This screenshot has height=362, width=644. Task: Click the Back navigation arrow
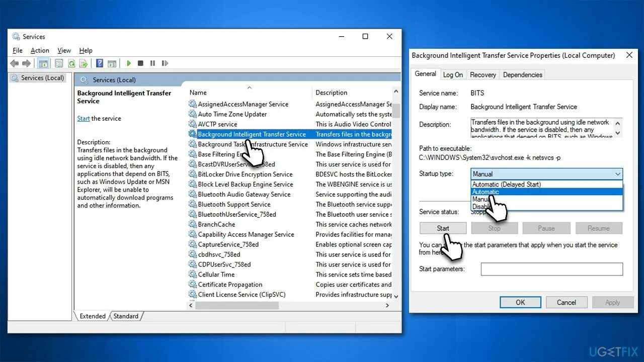tap(15, 63)
